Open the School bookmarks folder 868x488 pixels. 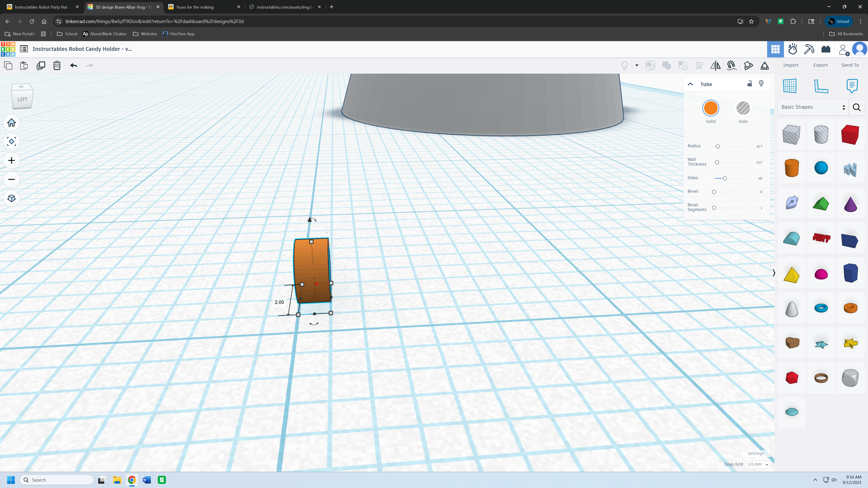[x=67, y=34]
